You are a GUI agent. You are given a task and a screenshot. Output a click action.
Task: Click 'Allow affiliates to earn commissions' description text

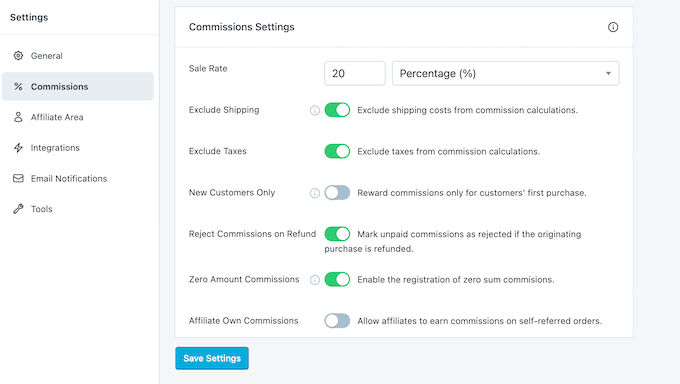(x=479, y=321)
